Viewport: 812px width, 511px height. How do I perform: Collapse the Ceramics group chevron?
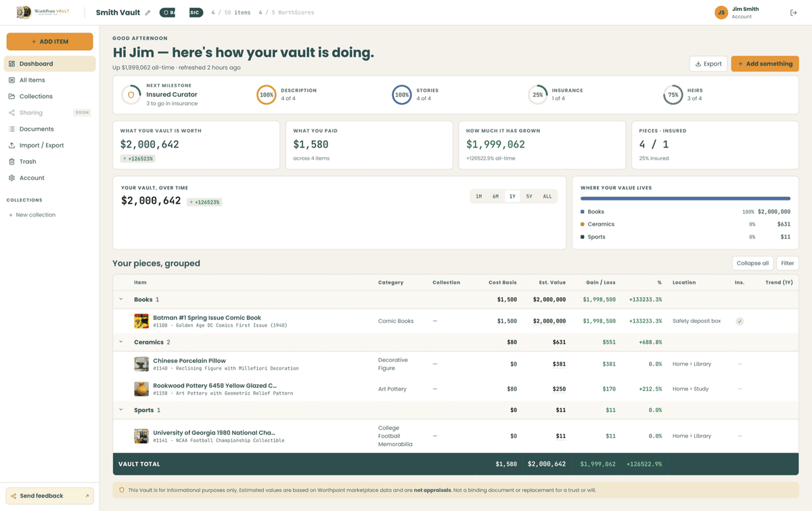pos(121,342)
